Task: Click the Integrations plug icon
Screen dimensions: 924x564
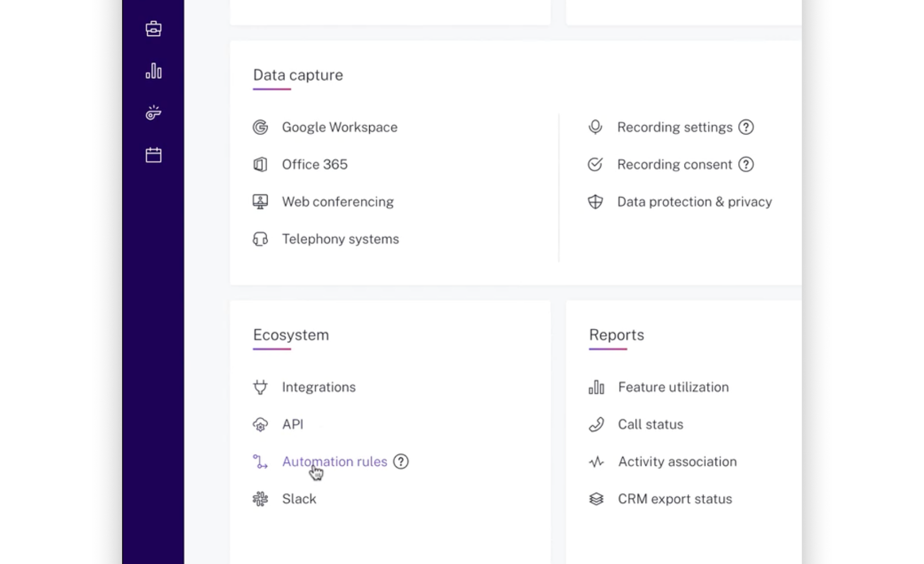Action: coord(260,387)
